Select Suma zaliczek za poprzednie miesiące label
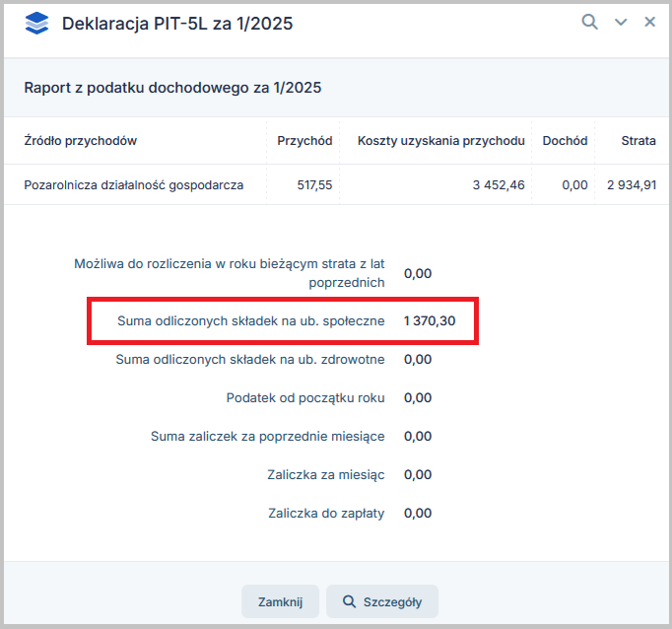672x629 pixels. point(267,436)
